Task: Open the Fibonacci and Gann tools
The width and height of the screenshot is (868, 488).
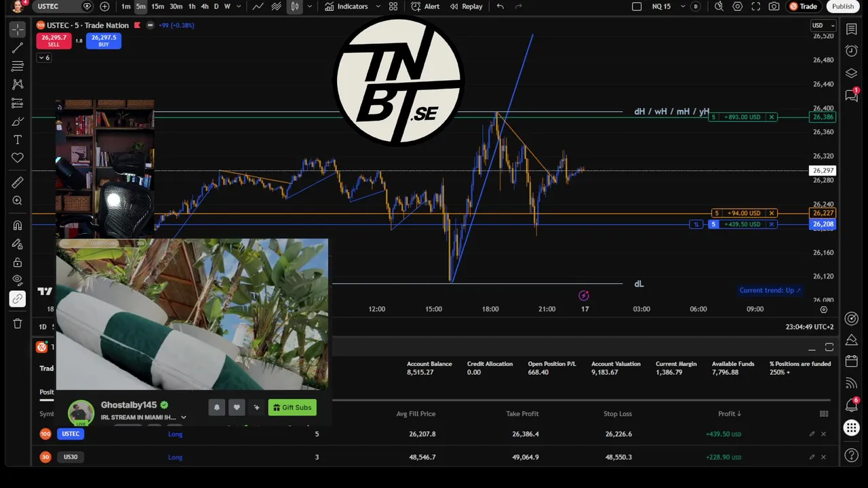Action: pyautogui.click(x=18, y=66)
